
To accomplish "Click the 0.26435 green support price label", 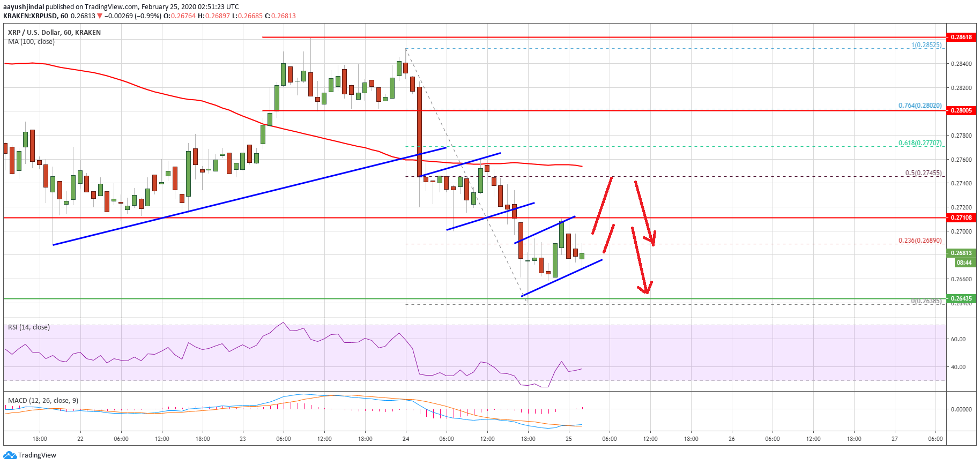I will tap(961, 298).
